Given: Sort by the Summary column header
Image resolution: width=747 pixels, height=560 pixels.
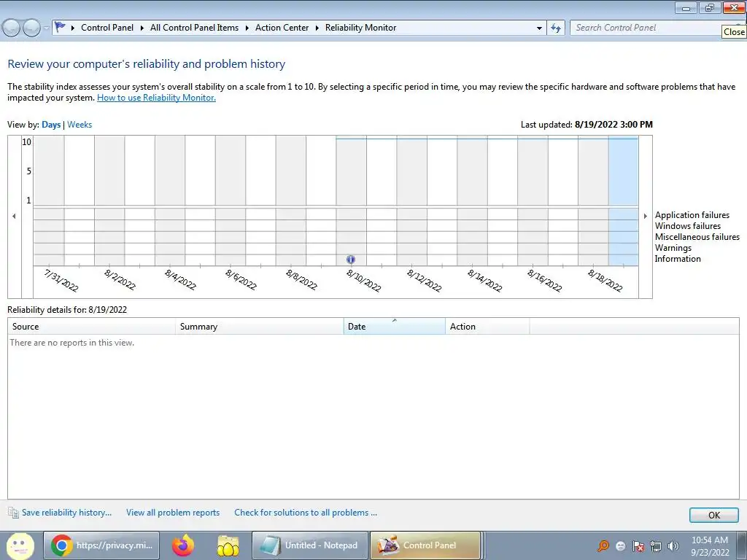Looking at the screenshot, I should [259, 327].
